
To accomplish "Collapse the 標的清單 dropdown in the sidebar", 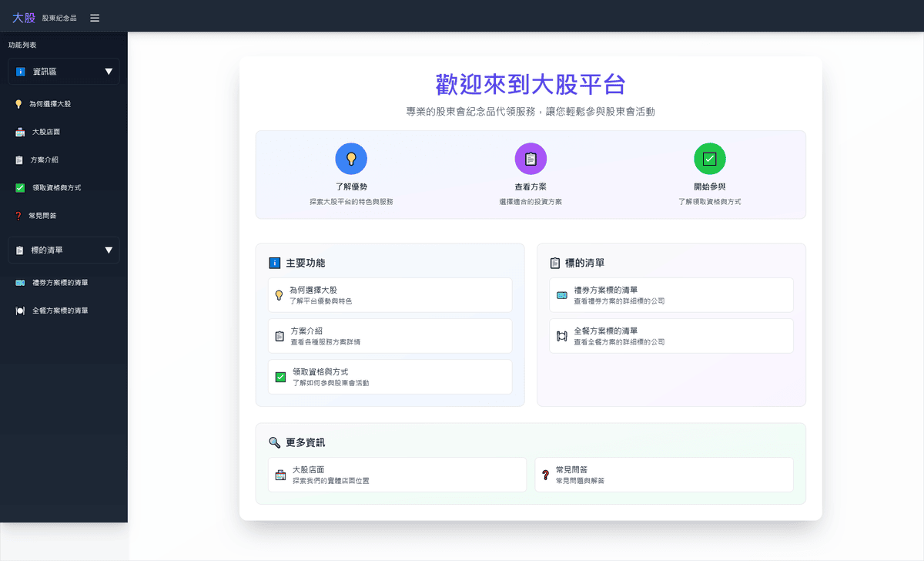I will coord(63,250).
